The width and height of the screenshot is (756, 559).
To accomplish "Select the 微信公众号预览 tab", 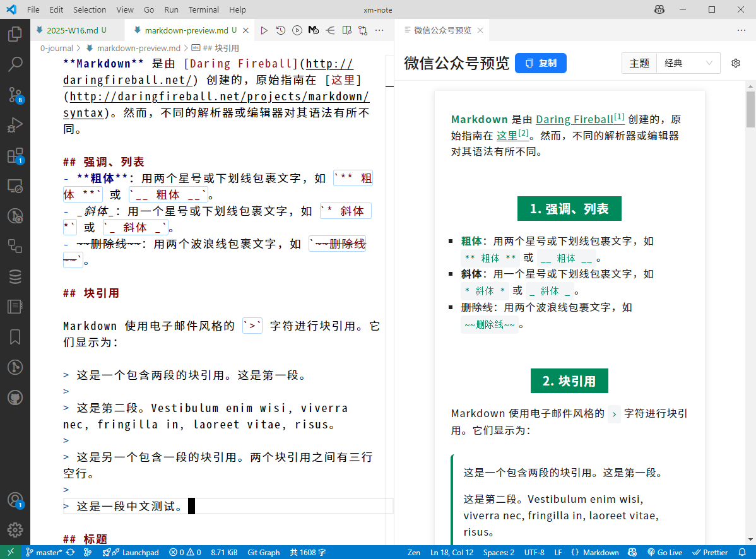I will coord(442,30).
